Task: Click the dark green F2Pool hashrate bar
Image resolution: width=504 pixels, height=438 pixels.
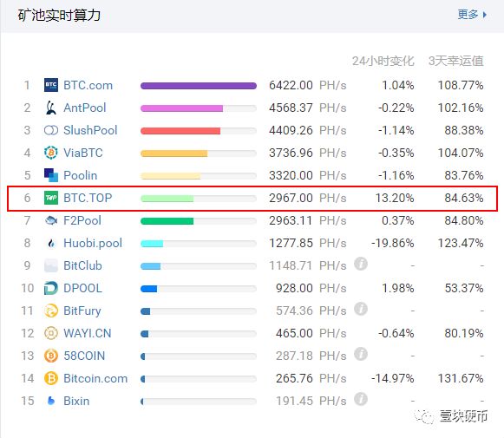Action: click(x=167, y=221)
